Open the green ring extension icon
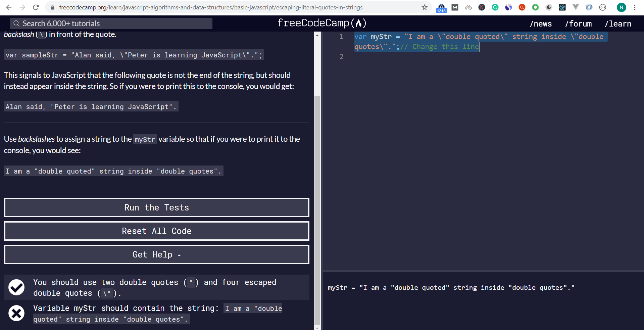 pos(536,7)
